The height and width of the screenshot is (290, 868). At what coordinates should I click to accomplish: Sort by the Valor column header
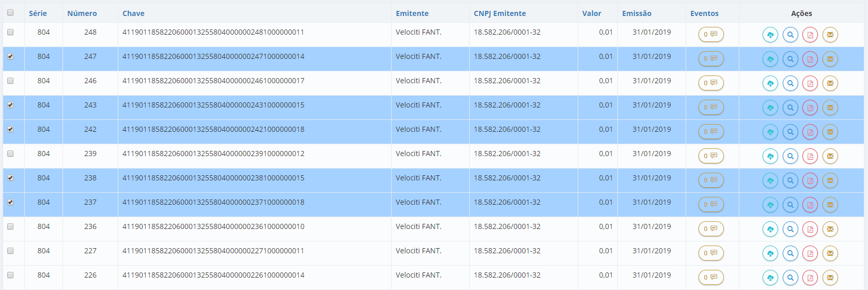tap(592, 13)
